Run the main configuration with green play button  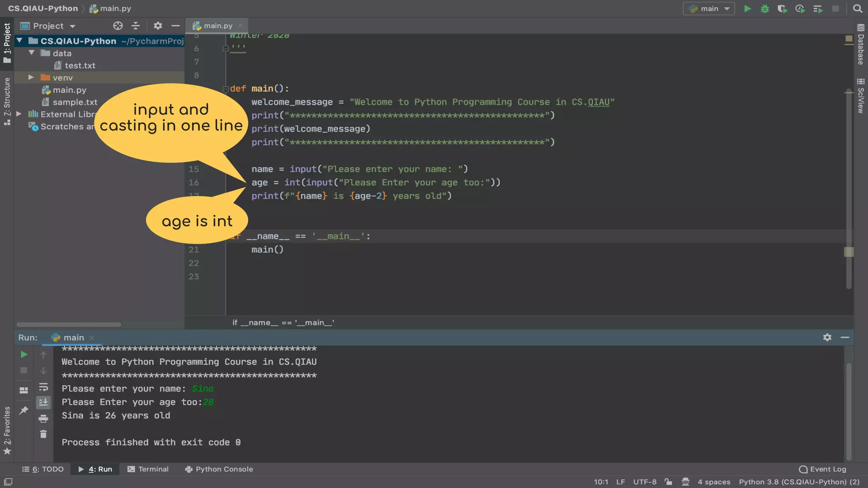pos(747,8)
